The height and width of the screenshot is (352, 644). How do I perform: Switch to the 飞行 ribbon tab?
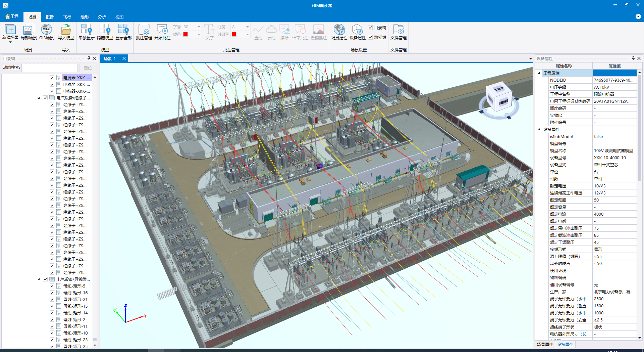pyautogui.click(x=67, y=17)
